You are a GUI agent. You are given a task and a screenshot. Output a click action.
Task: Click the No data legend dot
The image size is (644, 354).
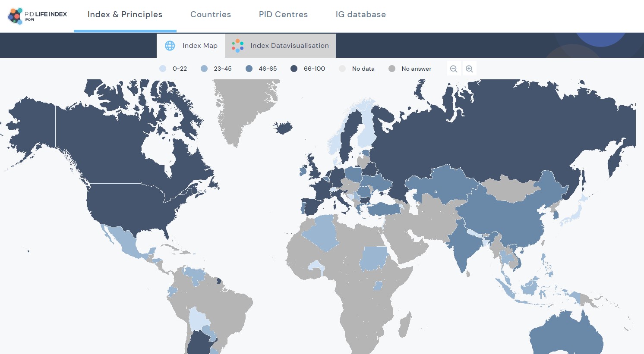(342, 69)
